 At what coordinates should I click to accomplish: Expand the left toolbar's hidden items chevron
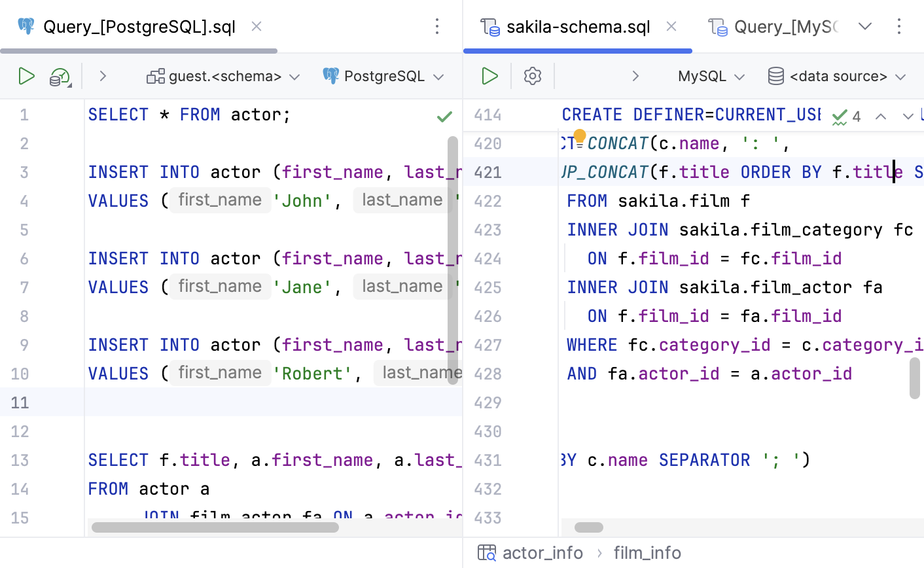coord(103,76)
